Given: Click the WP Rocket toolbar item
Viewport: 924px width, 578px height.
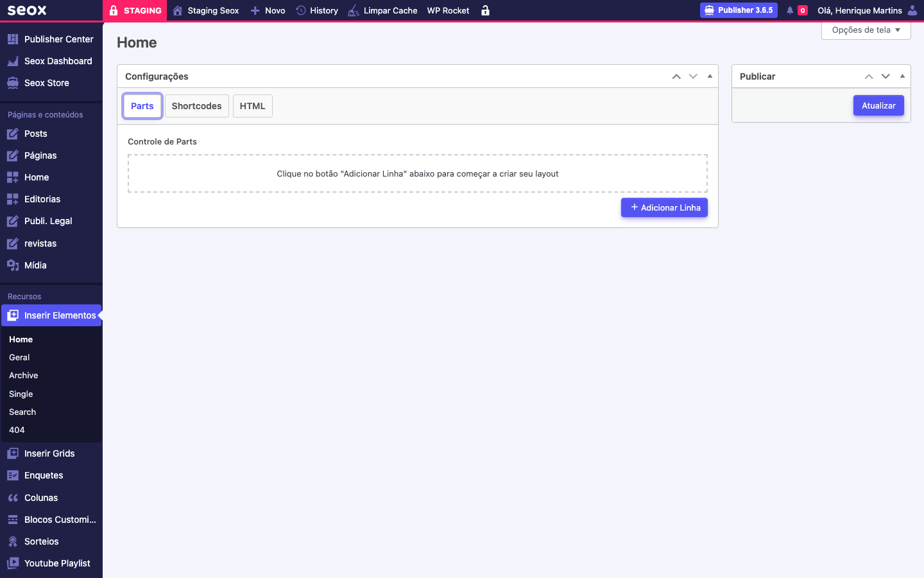Looking at the screenshot, I should 448,10.
